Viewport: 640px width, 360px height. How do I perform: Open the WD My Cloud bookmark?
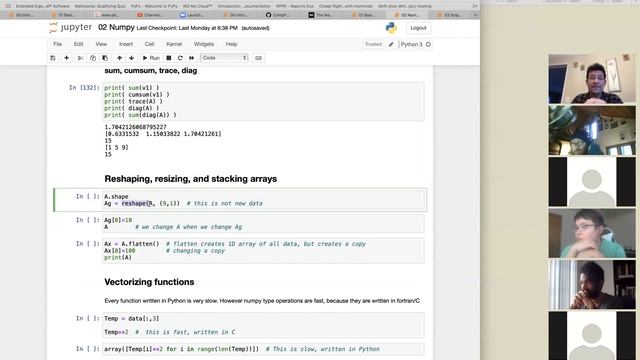[198, 6]
